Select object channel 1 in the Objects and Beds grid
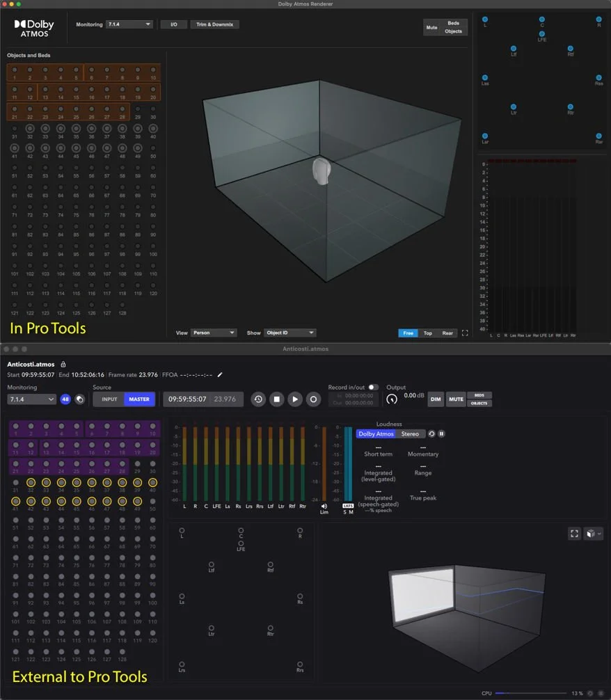The image size is (611, 700). click(13, 70)
